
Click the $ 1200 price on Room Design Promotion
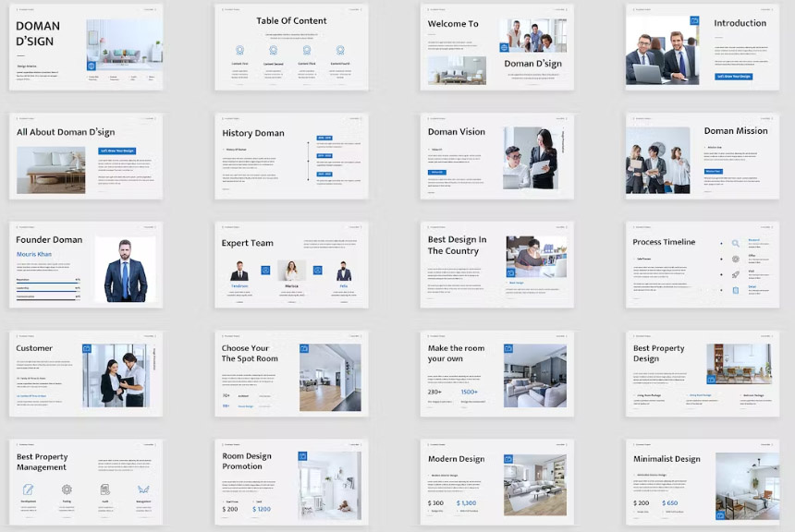coord(262,509)
